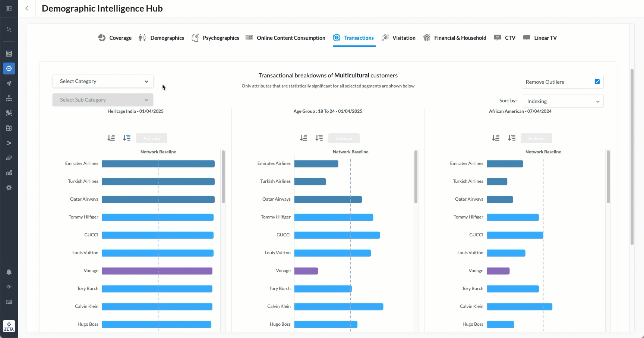The width and height of the screenshot is (644, 338).
Task: Switch to the Demographics tab
Action: [x=161, y=38]
